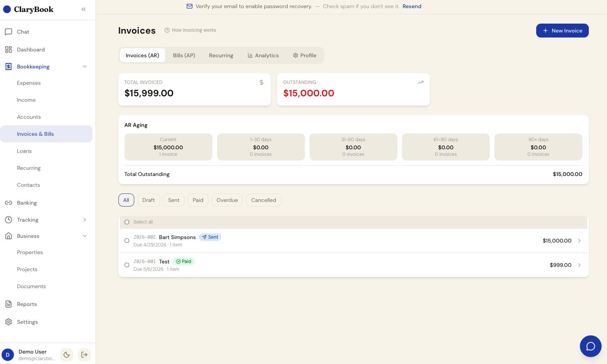Click the dollar icon on Total Invoiced card
The height and width of the screenshot is (364, 607).
tap(262, 82)
